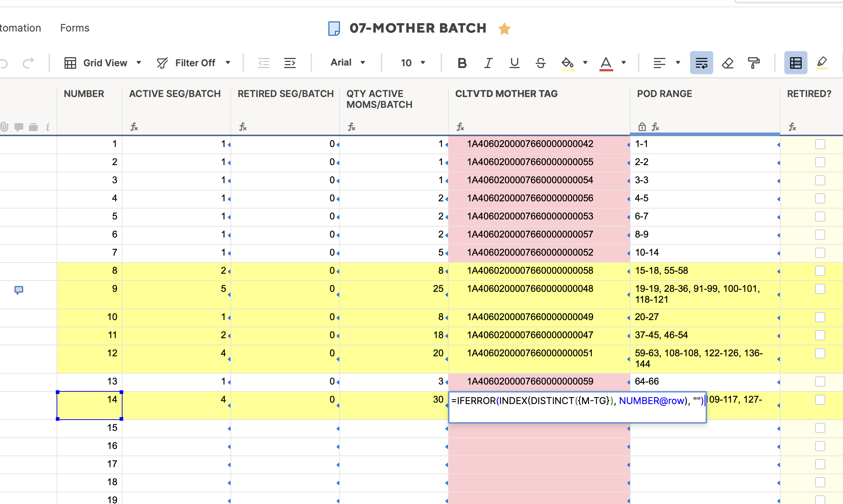The image size is (843, 504).
Task: Check the RETIRED? box for row 1
Action: click(820, 144)
